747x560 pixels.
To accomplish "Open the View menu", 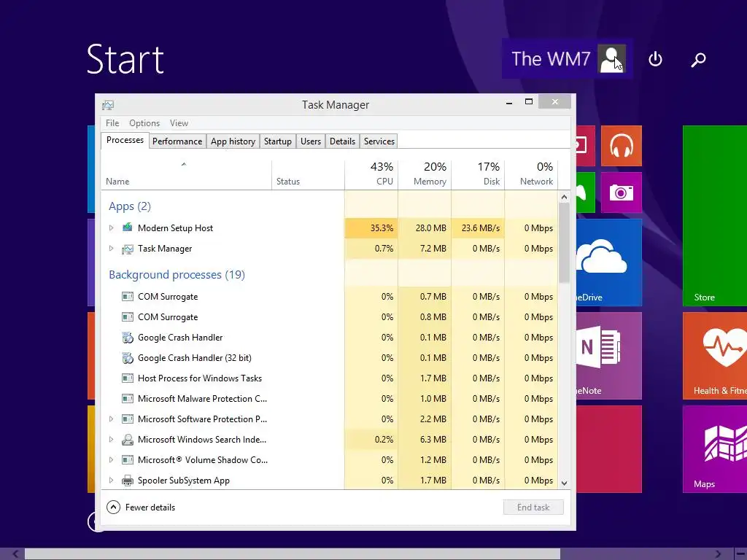I will coord(179,122).
